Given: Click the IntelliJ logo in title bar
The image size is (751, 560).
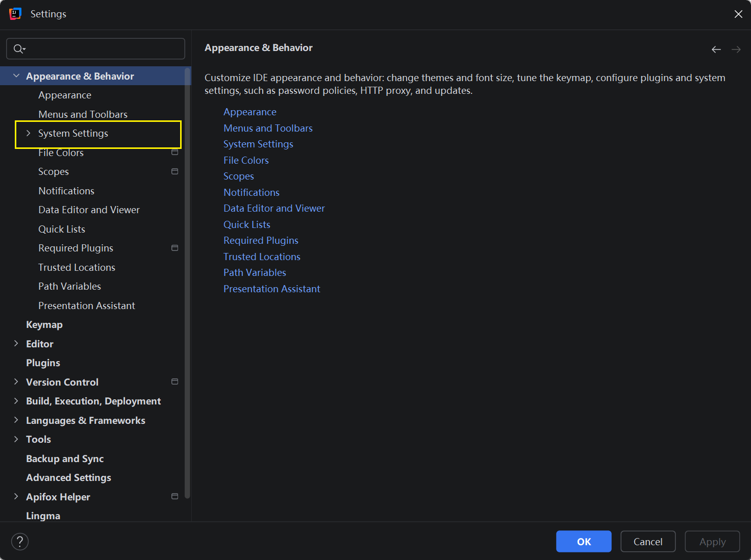Looking at the screenshot, I should tap(15, 14).
